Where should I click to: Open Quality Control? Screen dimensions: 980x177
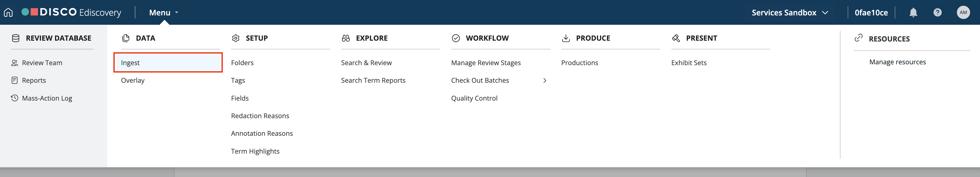click(474, 98)
